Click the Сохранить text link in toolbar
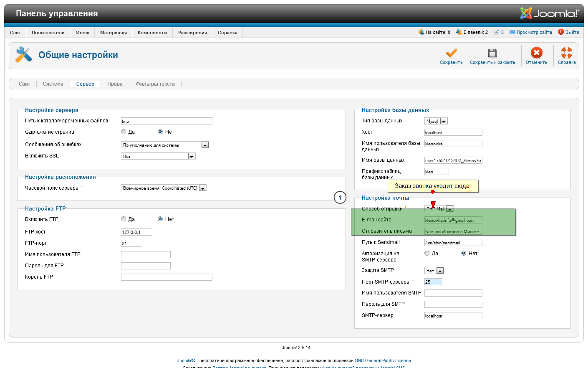The width and height of the screenshot is (588, 368). [451, 63]
